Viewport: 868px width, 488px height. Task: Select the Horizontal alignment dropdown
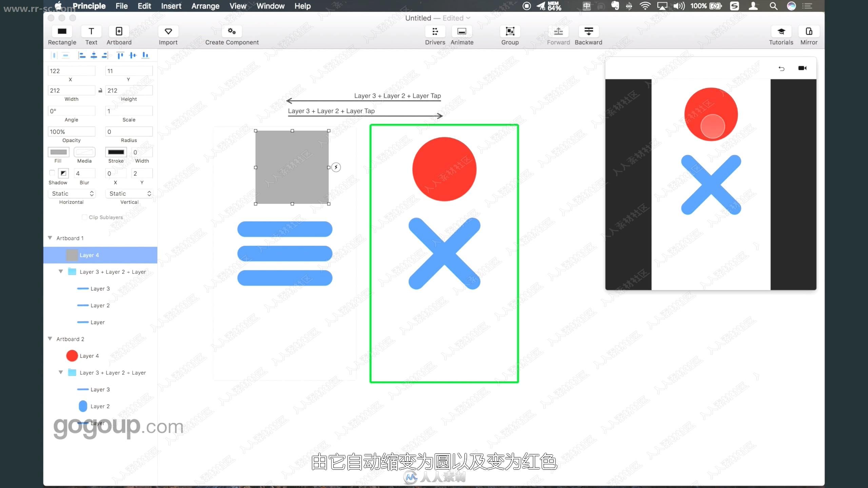coord(71,193)
